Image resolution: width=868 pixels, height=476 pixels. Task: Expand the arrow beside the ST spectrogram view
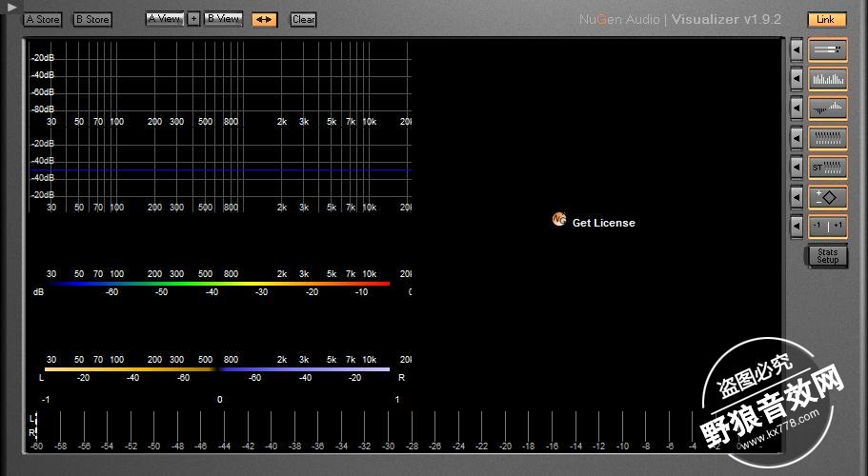coord(796,168)
